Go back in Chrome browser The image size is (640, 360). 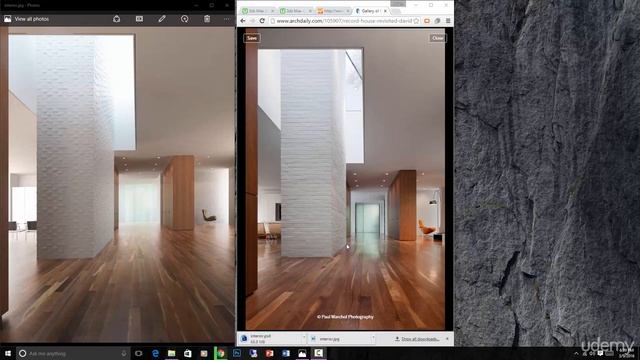coord(243,21)
